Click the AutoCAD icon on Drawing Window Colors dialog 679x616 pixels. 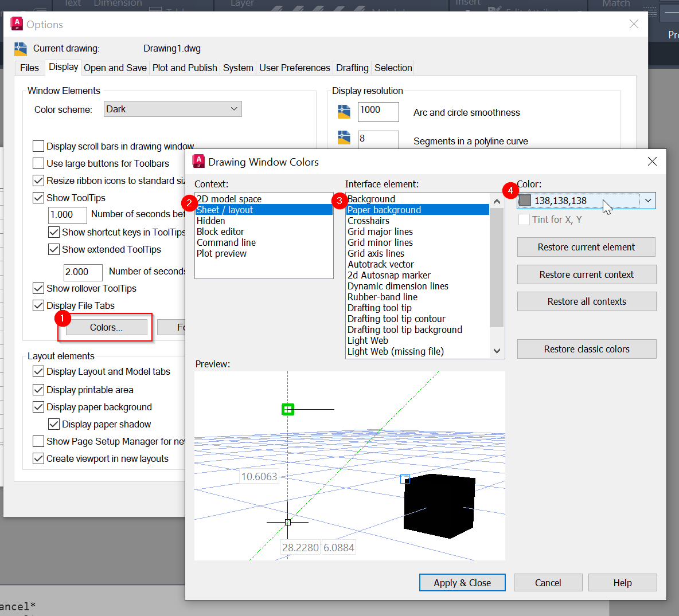point(198,161)
